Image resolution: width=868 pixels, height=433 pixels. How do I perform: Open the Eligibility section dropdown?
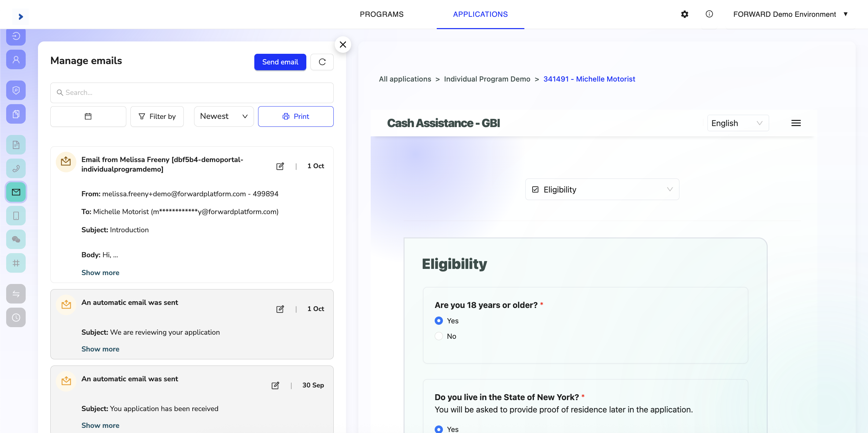[x=602, y=189]
